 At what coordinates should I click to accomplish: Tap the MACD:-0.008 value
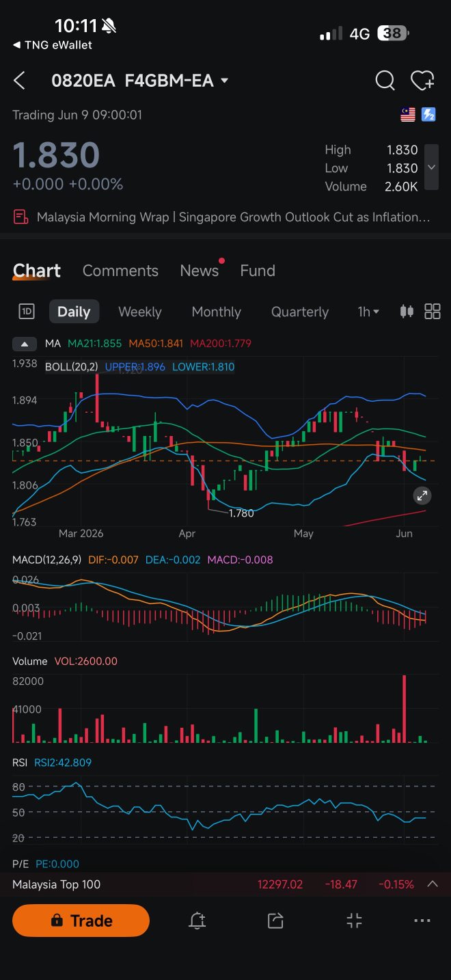(240, 560)
